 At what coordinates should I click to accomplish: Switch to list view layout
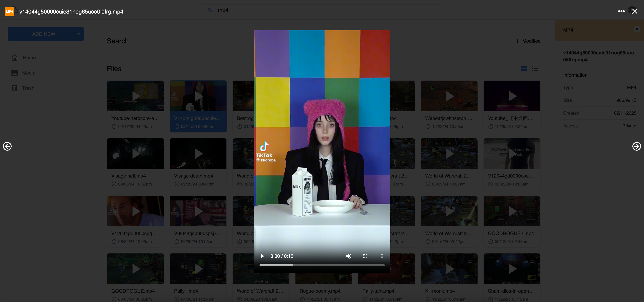pyautogui.click(x=535, y=69)
